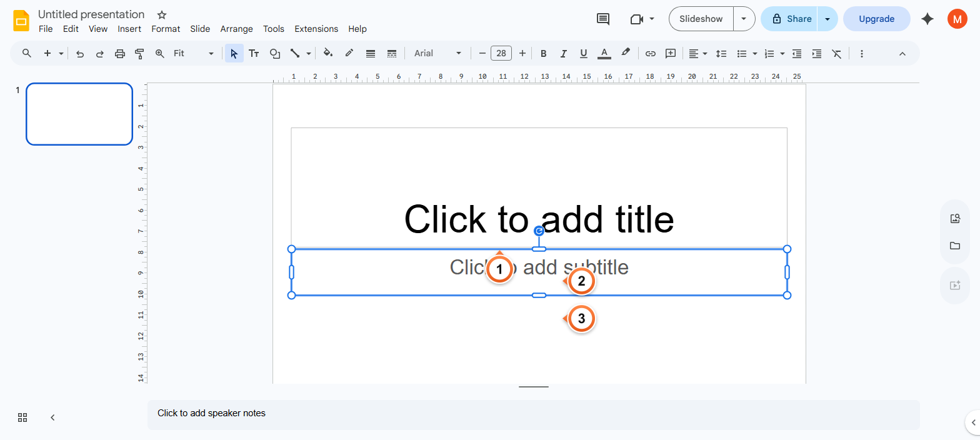Open the fill color paint bucket
Viewport: 980px width, 440px height.
(x=328, y=54)
